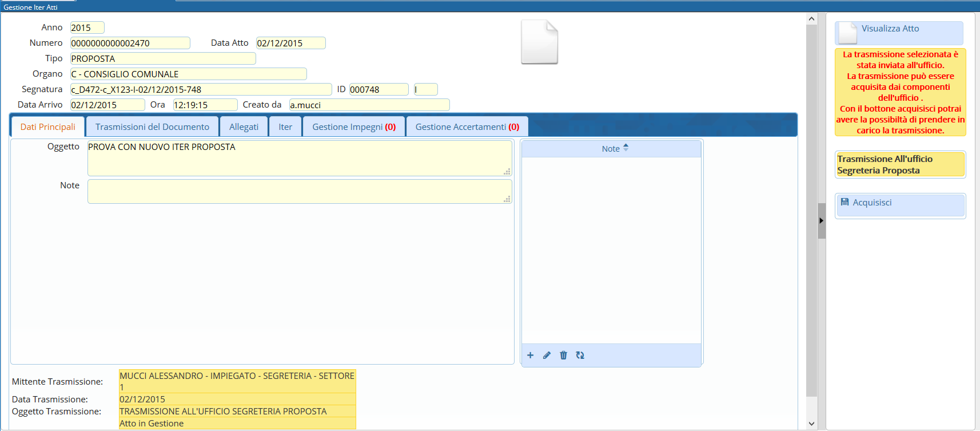Select the Gestione Impegni tab
This screenshot has width=980, height=431.
click(x=353, y=127)
